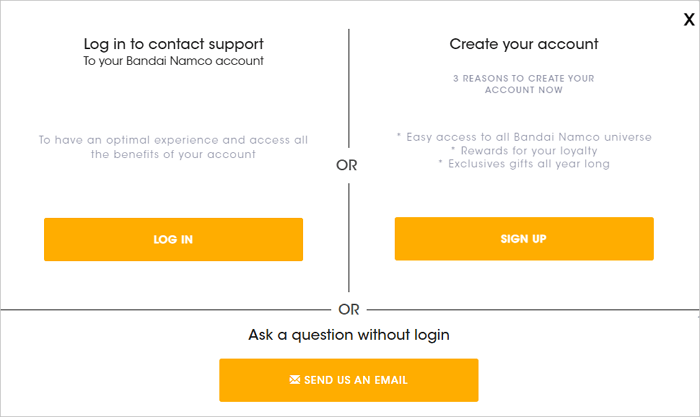Select the "To your Bandai Namco account" subtitle
700x417 pixels.
173,61
